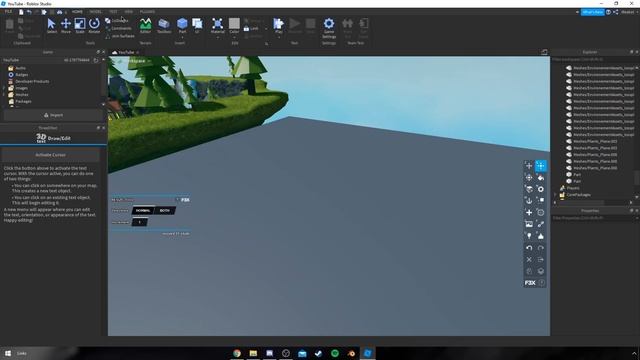The image size is (640, 360).
Task: Click the F3X delete X icon
Action: (529, 260)
